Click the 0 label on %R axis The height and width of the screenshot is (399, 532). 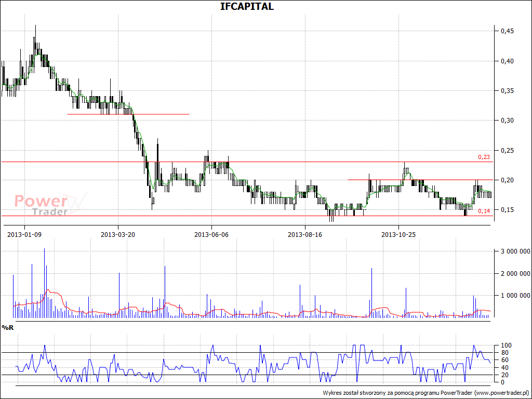[x=503, y=382]
